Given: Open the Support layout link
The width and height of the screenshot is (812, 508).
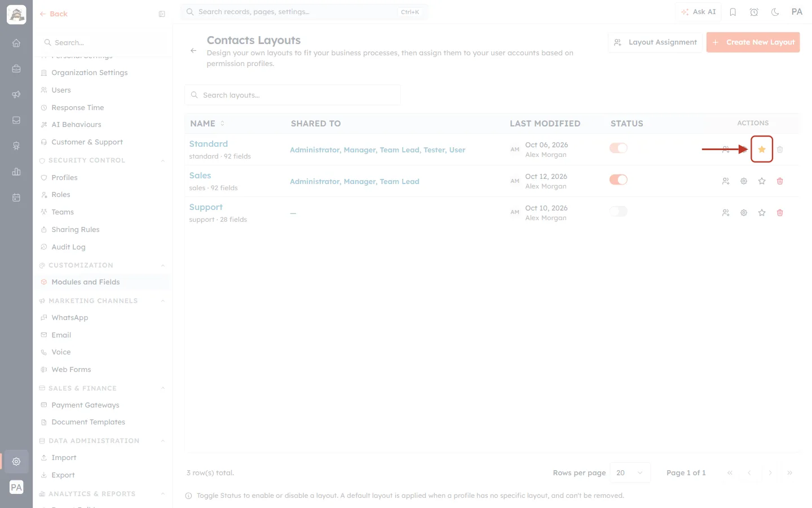Looking at the screenshot, I should 206,207.
